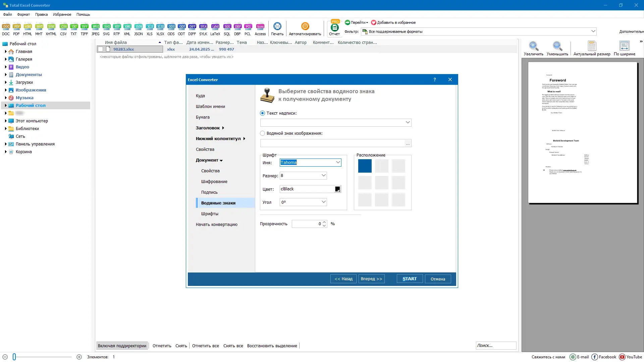This screenshot has width=644, height=362.
Task: Open the font name Tahoma dropdown
Action: (x=338, y=163)
